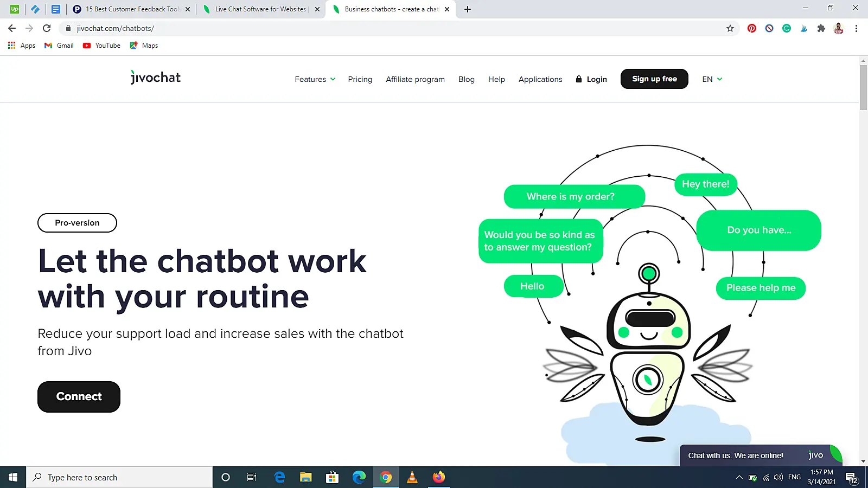This screenshot has width=868, height=488.
Task: Launch Firefox from the taskbar
Action: coord(438,477)
